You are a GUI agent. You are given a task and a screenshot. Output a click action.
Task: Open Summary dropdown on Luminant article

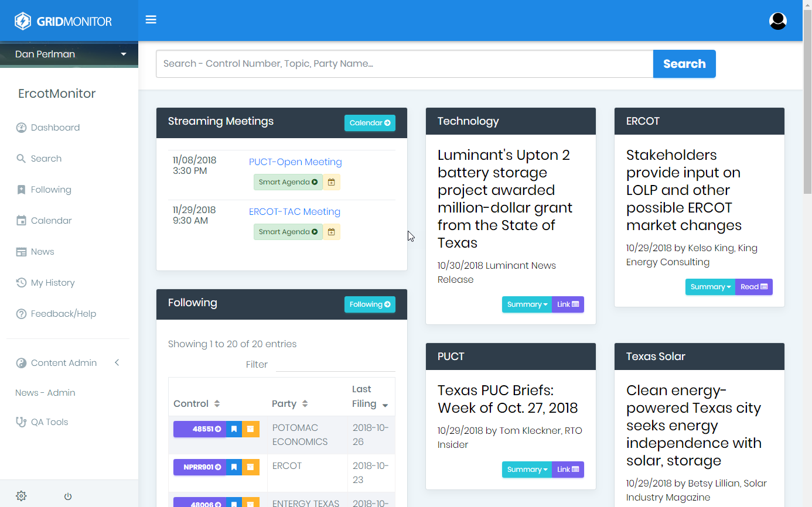click(x=527, y=304)
